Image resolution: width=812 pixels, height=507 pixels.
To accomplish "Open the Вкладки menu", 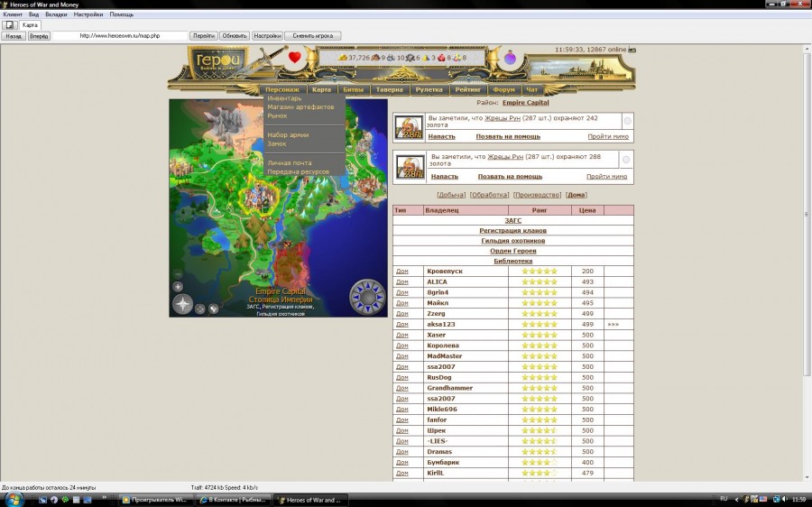I will click(56, 14).
